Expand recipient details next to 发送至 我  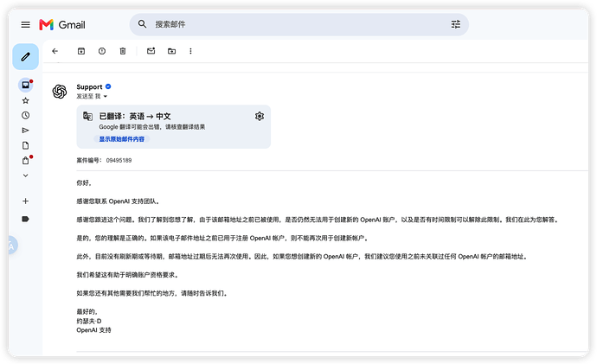tap(106, 96)
